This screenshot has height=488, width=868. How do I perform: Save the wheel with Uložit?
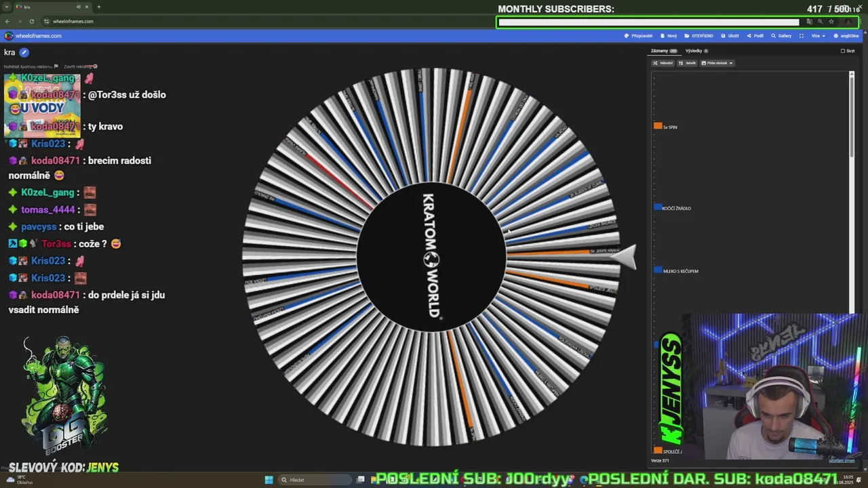(730, 36)
